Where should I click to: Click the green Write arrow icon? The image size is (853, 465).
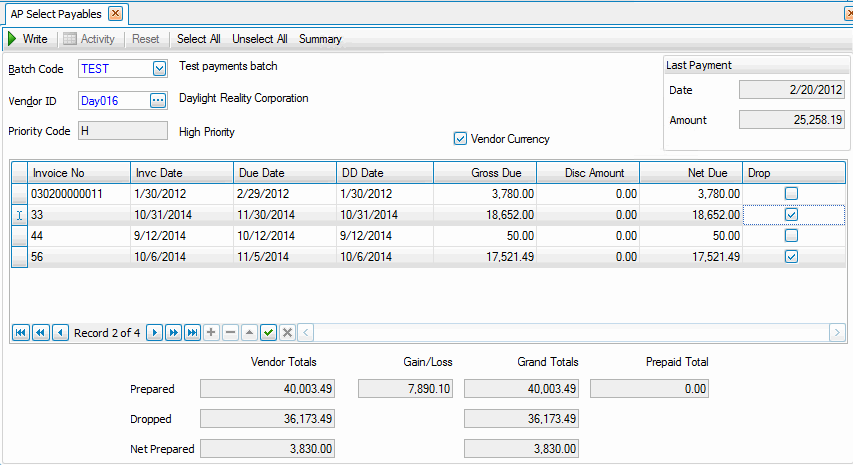pyautogui.click(x=12, y=39)
